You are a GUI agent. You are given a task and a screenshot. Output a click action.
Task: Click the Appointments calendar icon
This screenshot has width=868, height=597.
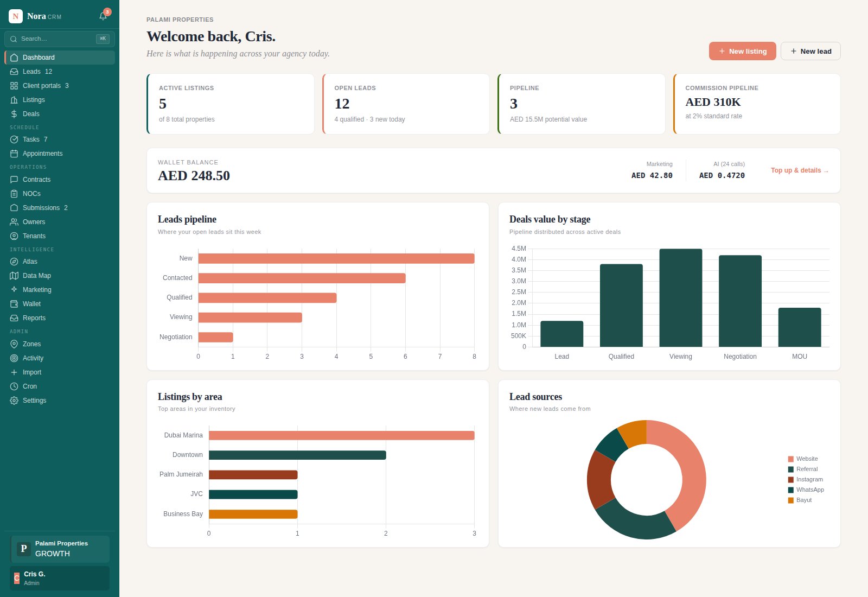click(x=14, y=154)
